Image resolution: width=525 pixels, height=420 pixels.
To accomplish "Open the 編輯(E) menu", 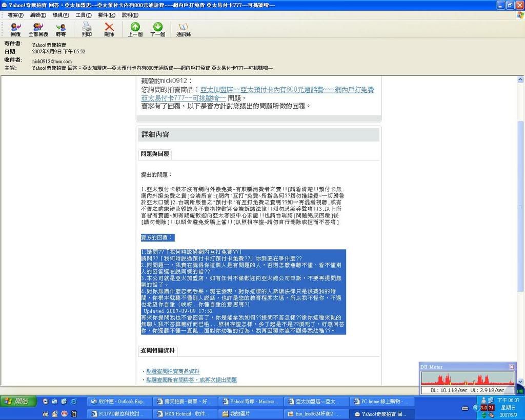I will coord(38,15).
